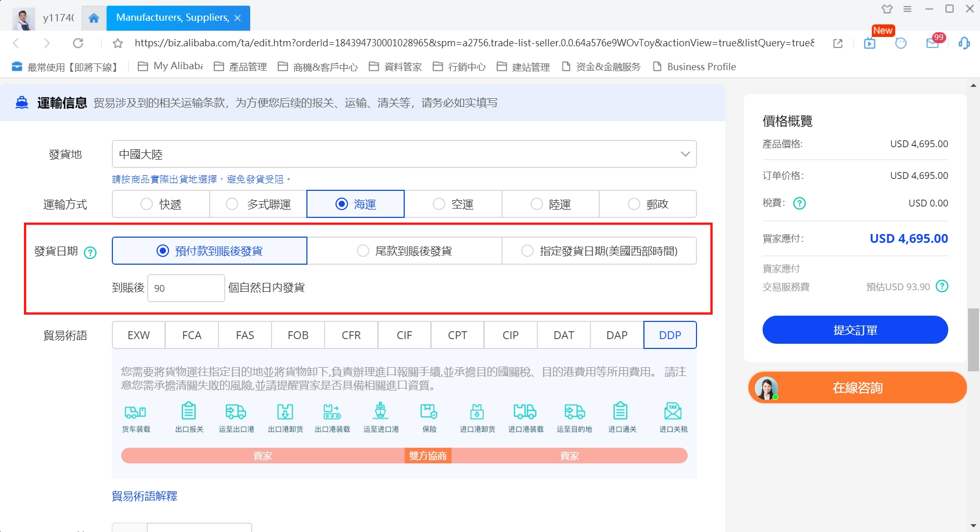
Task: Open the 行銷中心 bookmark folder
Action: 459,67
